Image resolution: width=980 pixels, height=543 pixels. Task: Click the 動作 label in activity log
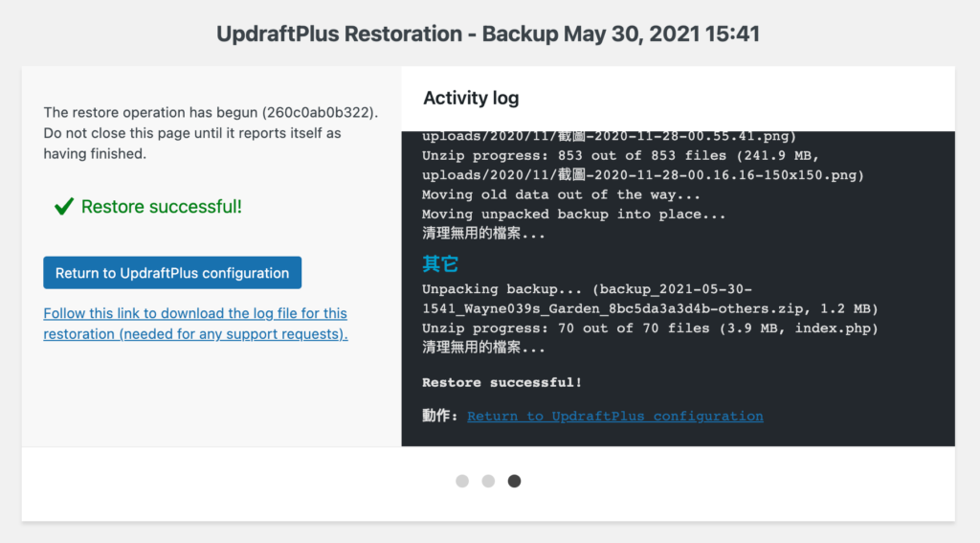(x=440, y=416)
